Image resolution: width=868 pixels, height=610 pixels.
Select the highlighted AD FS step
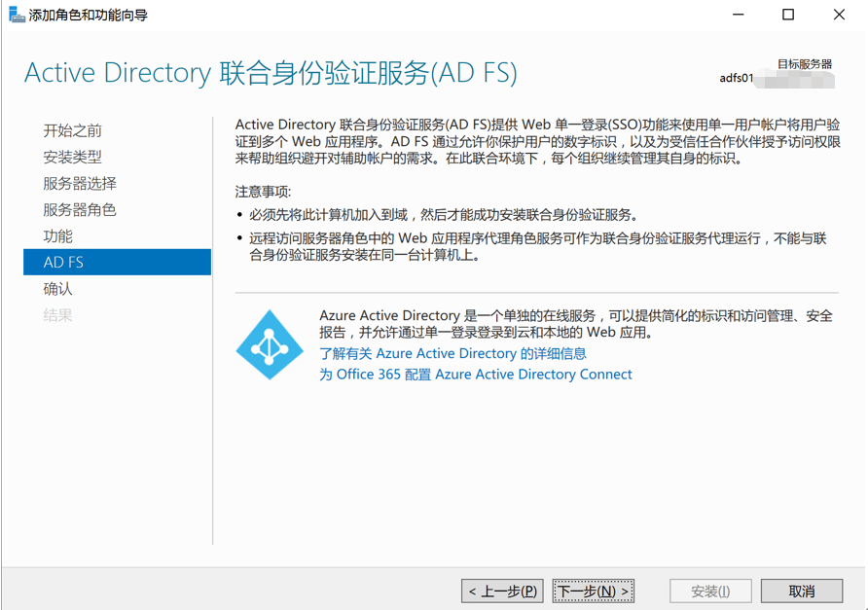click(118, 262)
